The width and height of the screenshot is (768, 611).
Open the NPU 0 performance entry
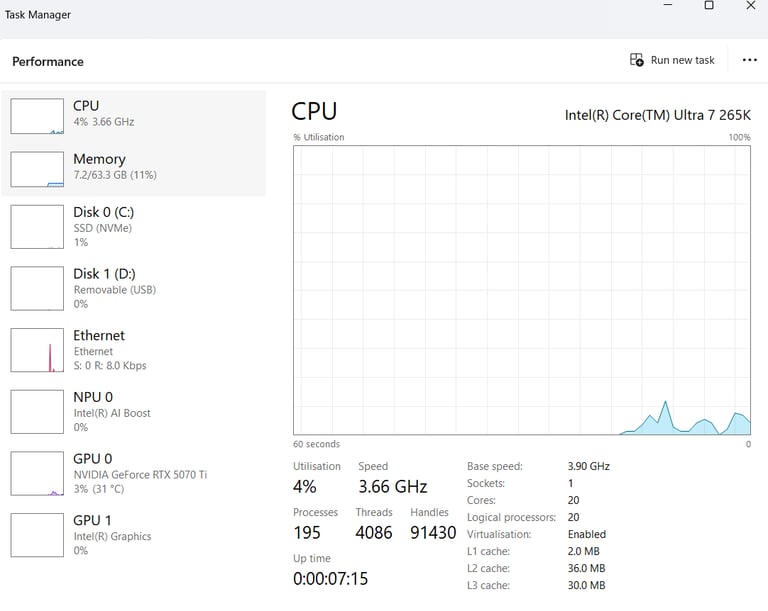134,412
